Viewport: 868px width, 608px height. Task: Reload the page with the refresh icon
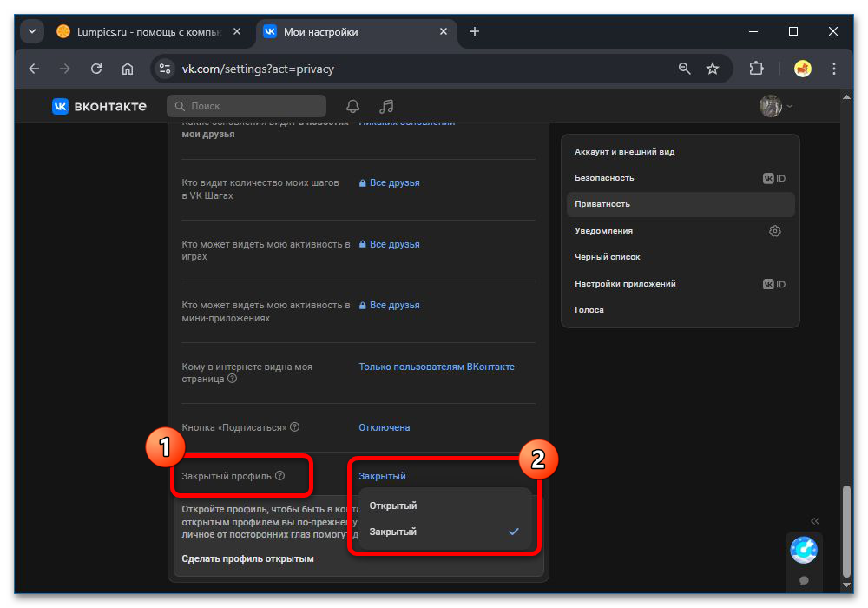click(x=96, y=69)
